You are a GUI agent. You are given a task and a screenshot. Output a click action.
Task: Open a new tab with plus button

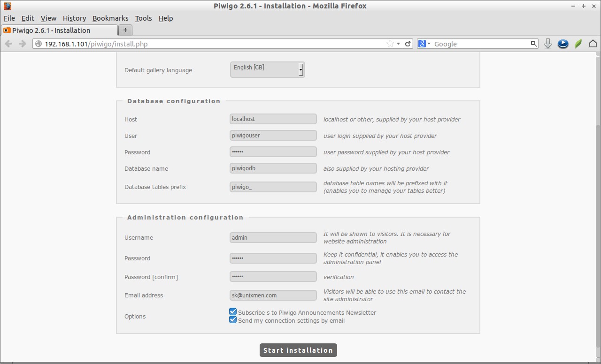click(x=125, y=30)
